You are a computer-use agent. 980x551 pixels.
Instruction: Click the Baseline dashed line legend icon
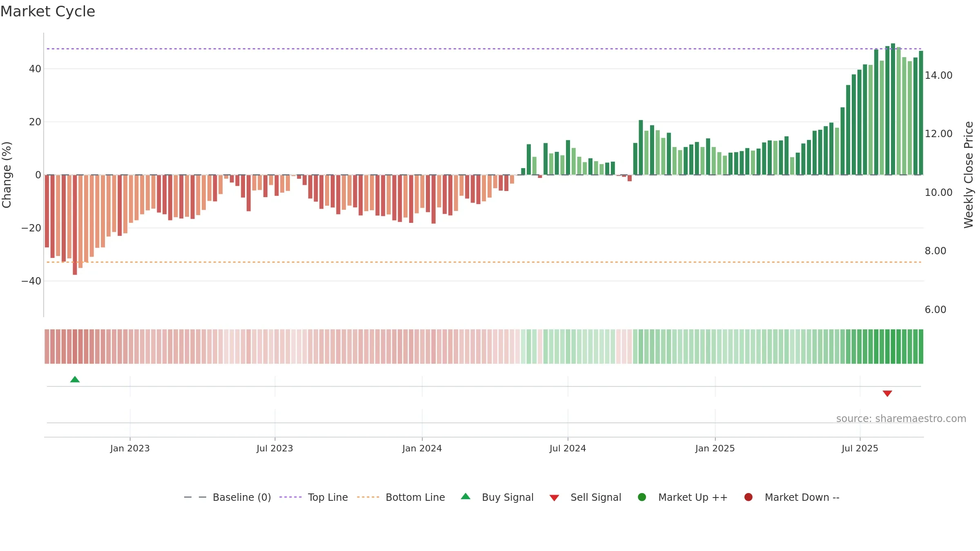pyautogui.click(x=195, y=497)
